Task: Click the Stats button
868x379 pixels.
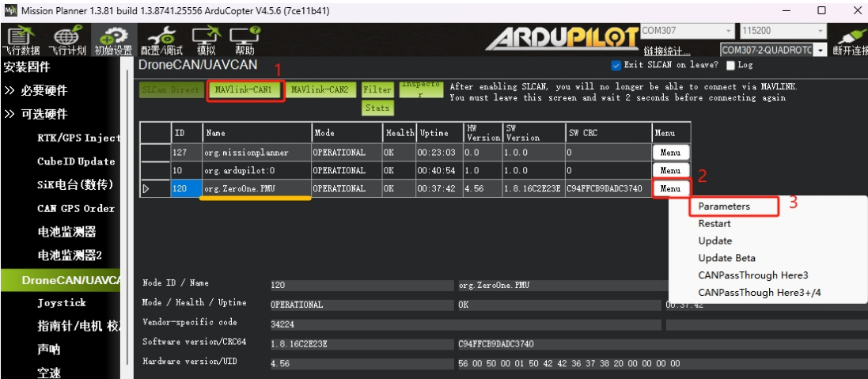Action: coord(377,108)
